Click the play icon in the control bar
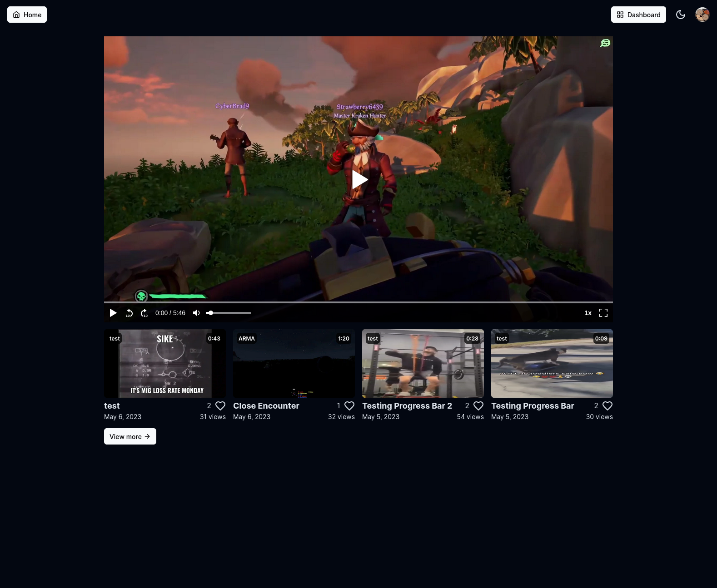The width and height of the screenshot is (717, 588). click(x=113, y=313)
